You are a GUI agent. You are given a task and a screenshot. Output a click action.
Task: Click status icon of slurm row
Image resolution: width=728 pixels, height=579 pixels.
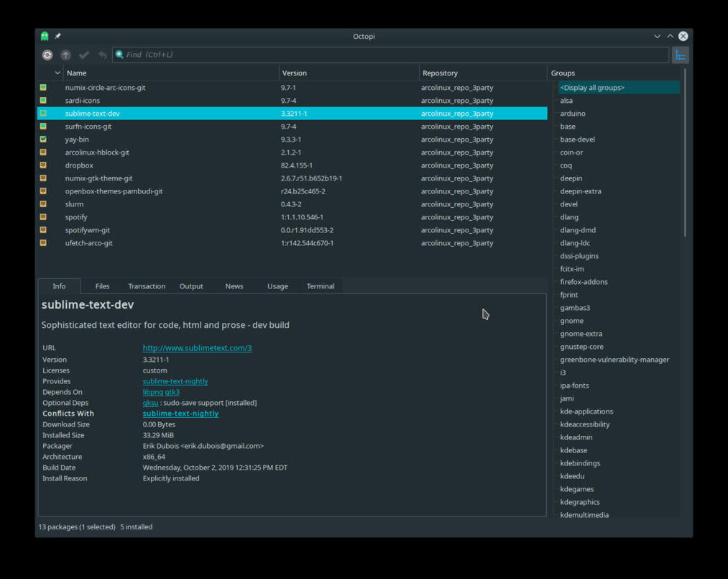(x=43, y=204)
